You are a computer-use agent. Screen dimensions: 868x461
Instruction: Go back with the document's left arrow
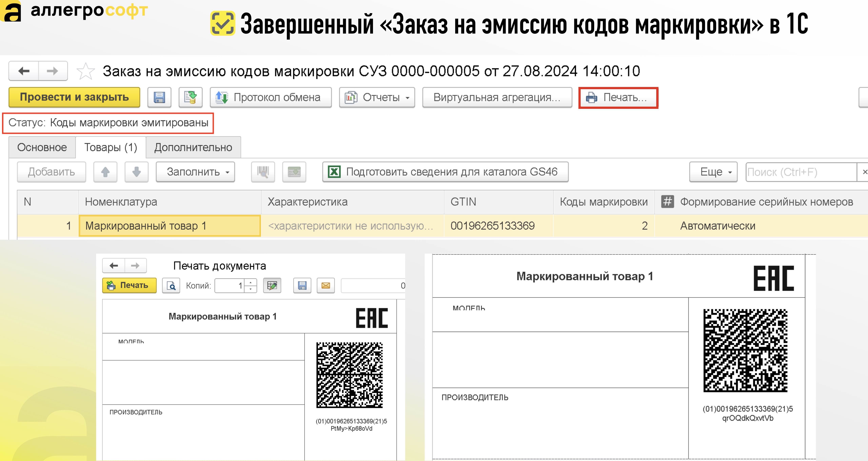(x=24, y=71)
